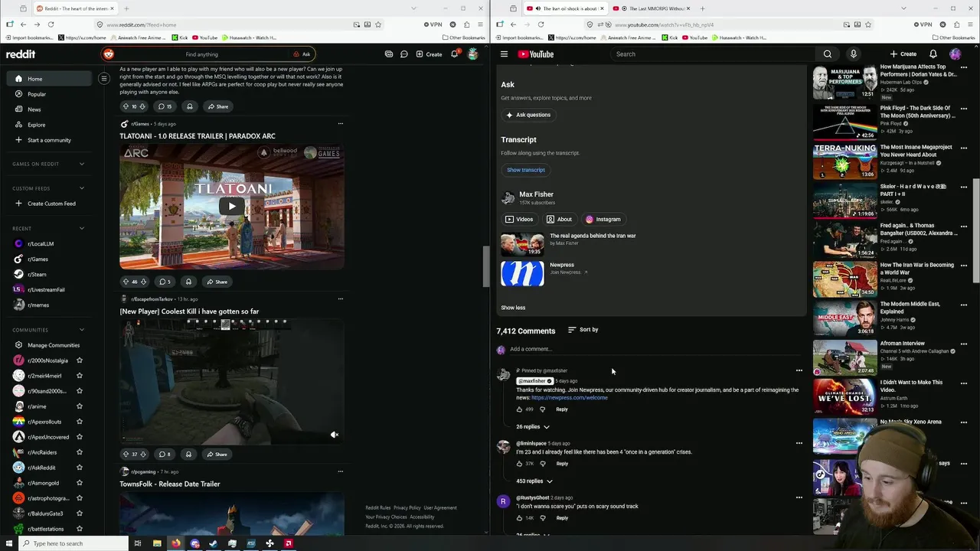Open Steam from the Windows taskbar
The image size is (980, 551).
click(213, 543)
